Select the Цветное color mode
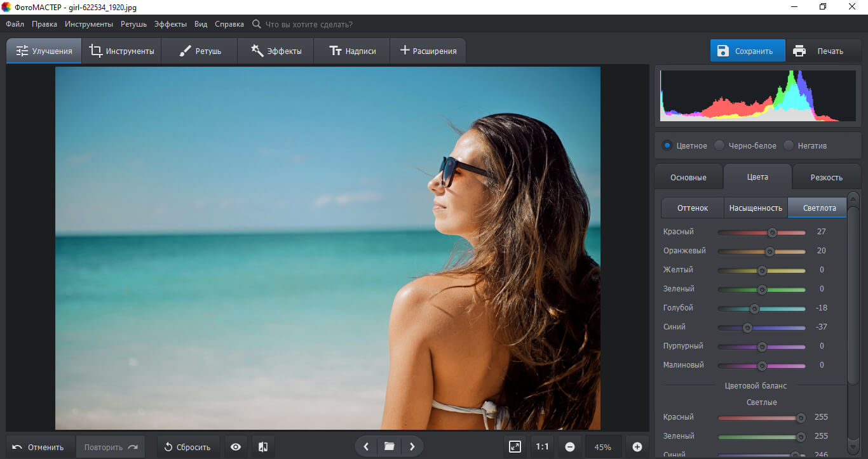Viewport: 868px width, 459px height. [667, 145]
